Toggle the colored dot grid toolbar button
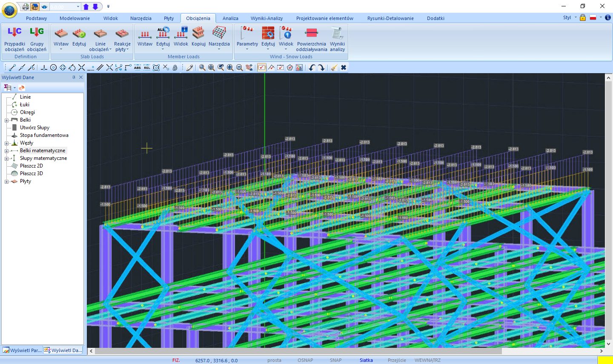 pyautogui.click(x=299, y=68)
